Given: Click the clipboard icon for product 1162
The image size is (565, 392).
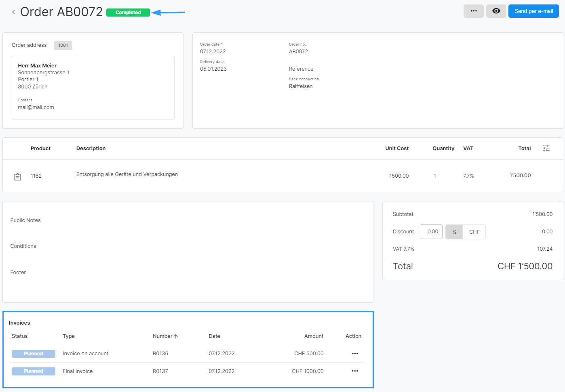Looking at the screenshot, I should coord(18,176).
